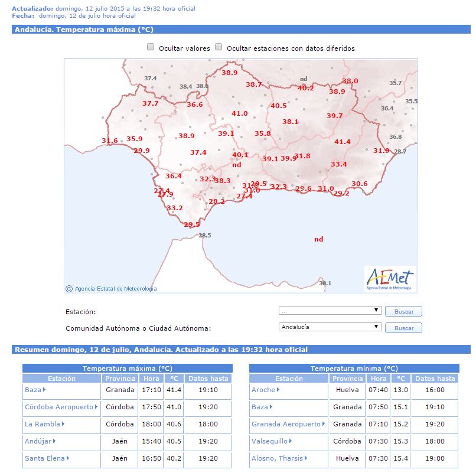476x476 pixels.
Task: Click Buscar button next to Estación
Action: [x=403, y=311]
